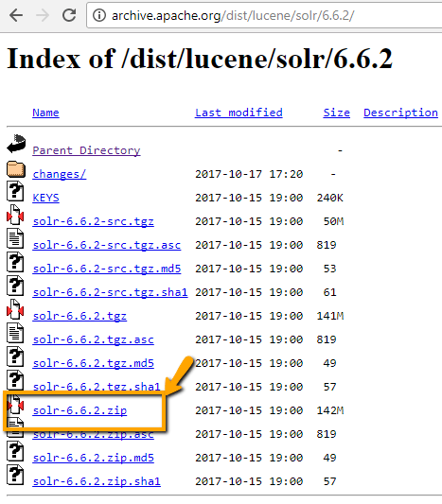Click the unknown icon beside solr-6.6.2-src.tgz.sha1
The image size is (442, 504).
click(x=15, y=286)
